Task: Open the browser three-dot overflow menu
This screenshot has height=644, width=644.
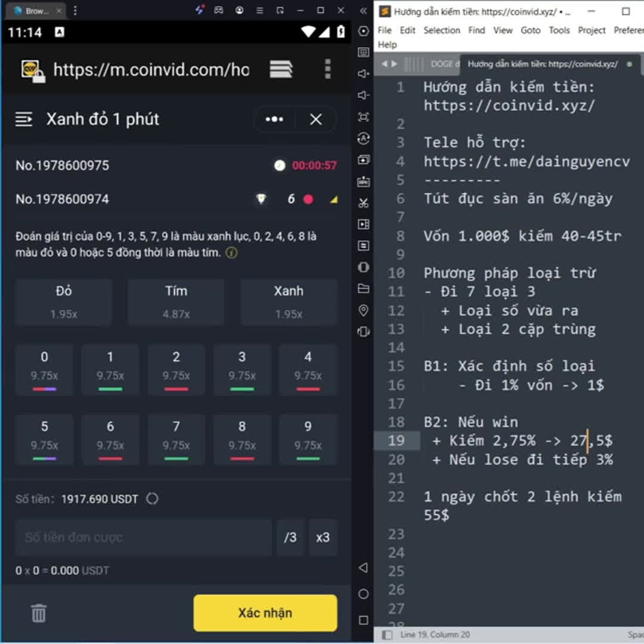Action: click(x=327, y=69)
